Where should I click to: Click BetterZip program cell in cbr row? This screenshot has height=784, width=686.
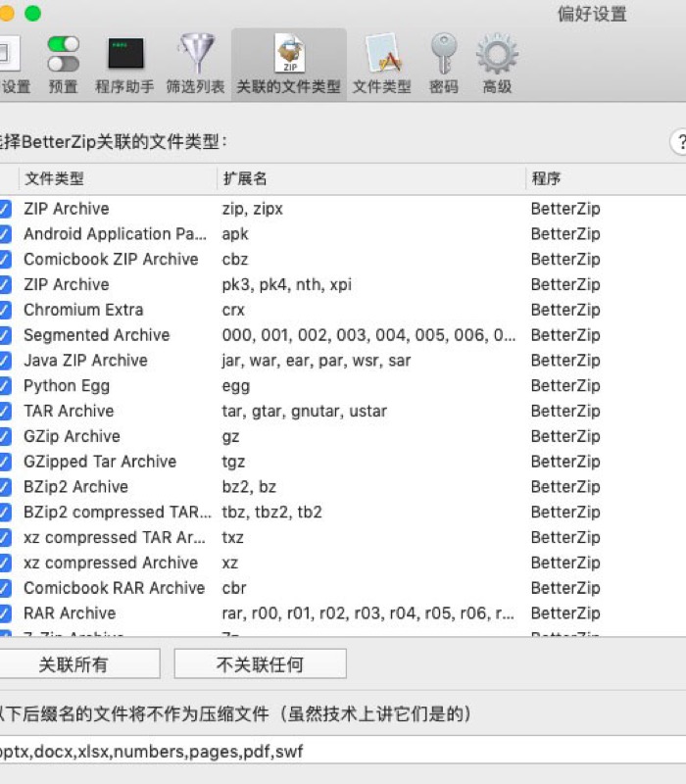565,588
